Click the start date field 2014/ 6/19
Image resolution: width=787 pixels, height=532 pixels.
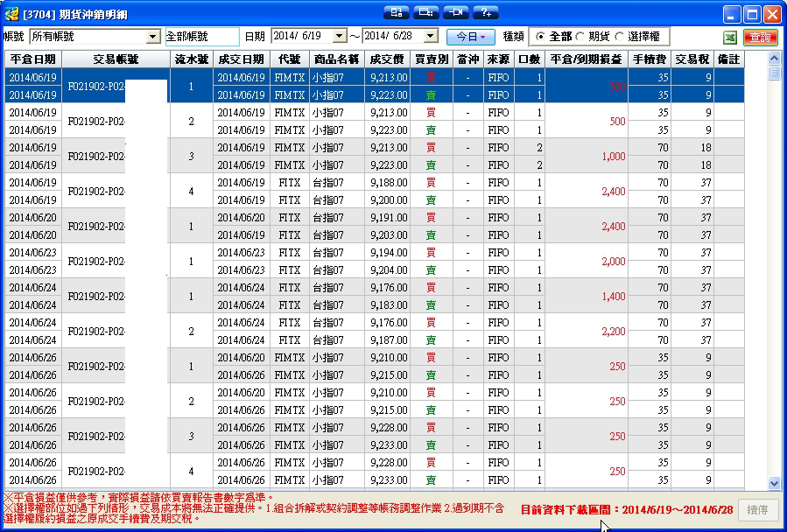click(x=302, y=36)
